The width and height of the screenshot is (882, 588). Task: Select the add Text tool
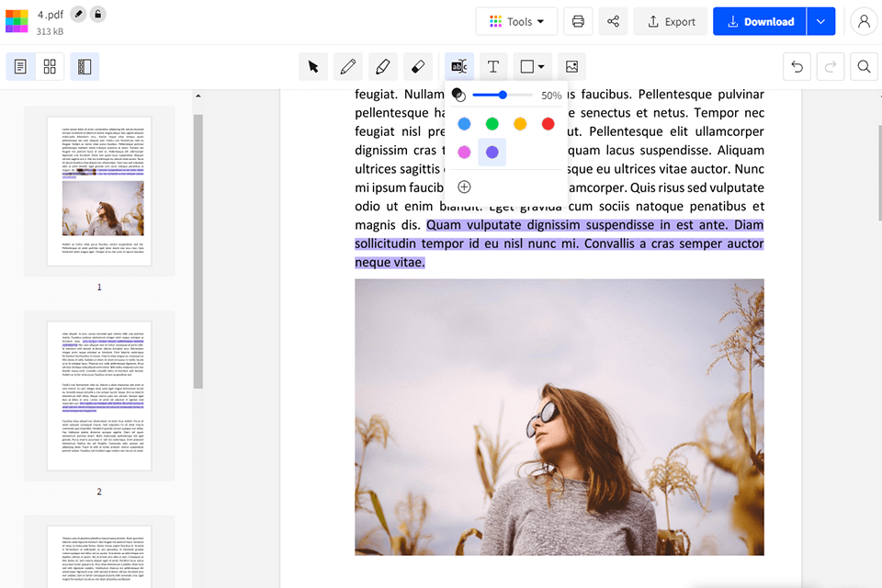tap(493, 66)
